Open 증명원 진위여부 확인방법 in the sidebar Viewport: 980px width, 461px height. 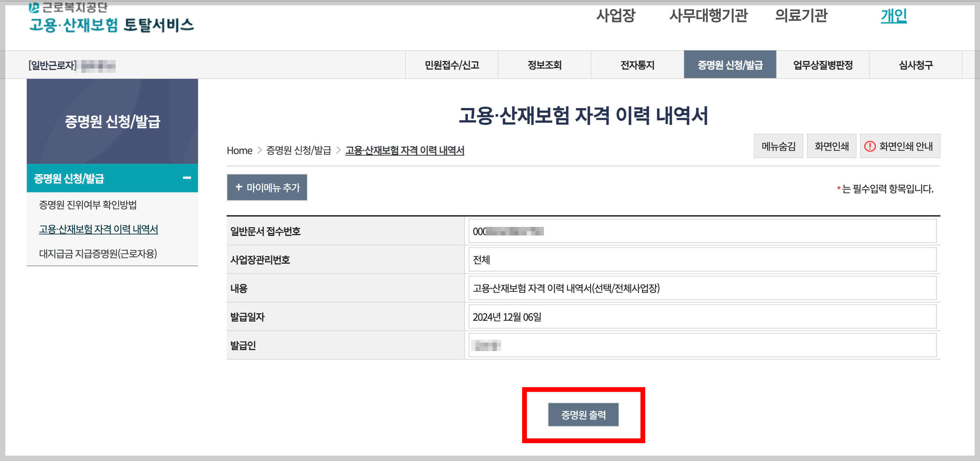[88, 206]
